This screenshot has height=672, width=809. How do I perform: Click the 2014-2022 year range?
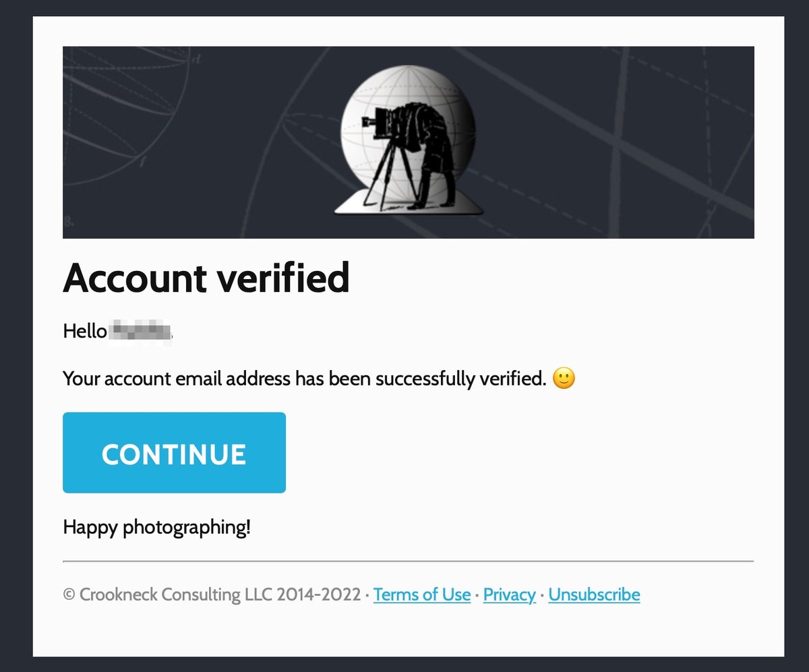(x=318, y=595)
